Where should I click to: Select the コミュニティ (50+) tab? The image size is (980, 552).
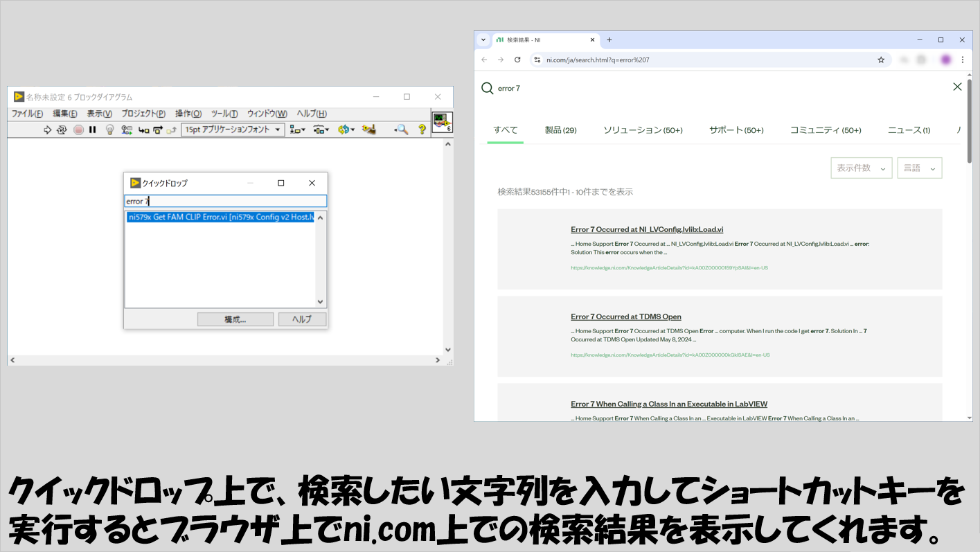826,130
